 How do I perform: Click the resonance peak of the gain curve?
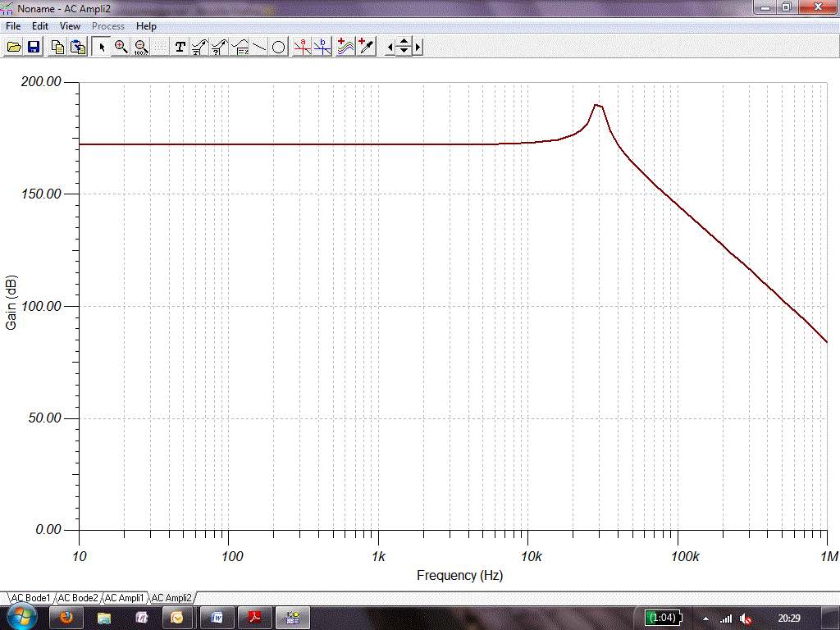(x=597, y=105)
